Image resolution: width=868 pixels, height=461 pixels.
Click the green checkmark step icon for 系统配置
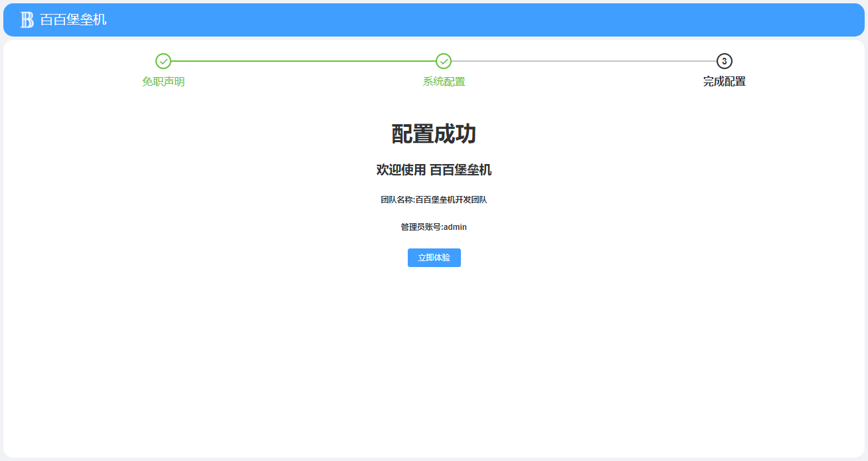click(x=444, y=61)
